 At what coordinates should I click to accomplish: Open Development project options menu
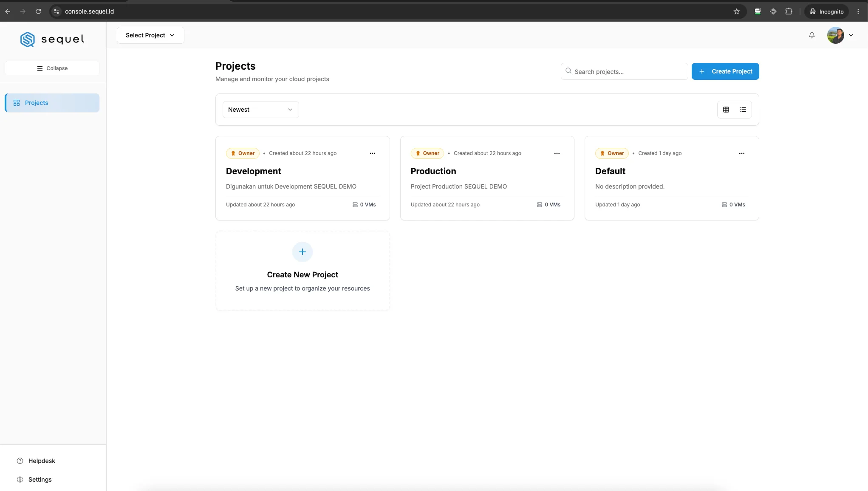coord(373,153)
